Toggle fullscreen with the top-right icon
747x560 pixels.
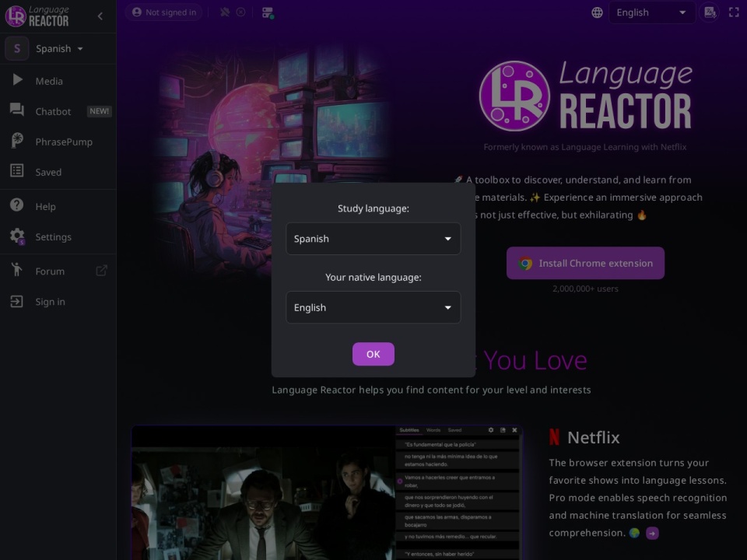734,12
